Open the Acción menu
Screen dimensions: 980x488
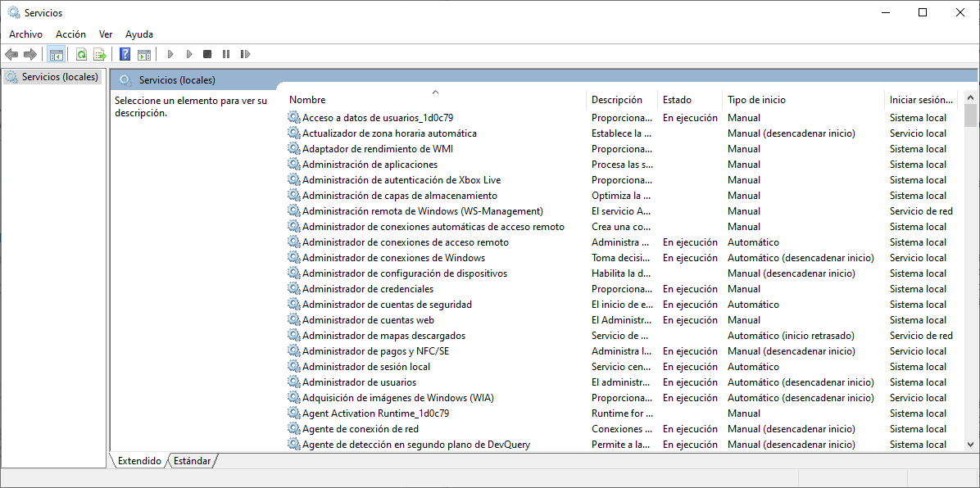(x=70, y=34)
